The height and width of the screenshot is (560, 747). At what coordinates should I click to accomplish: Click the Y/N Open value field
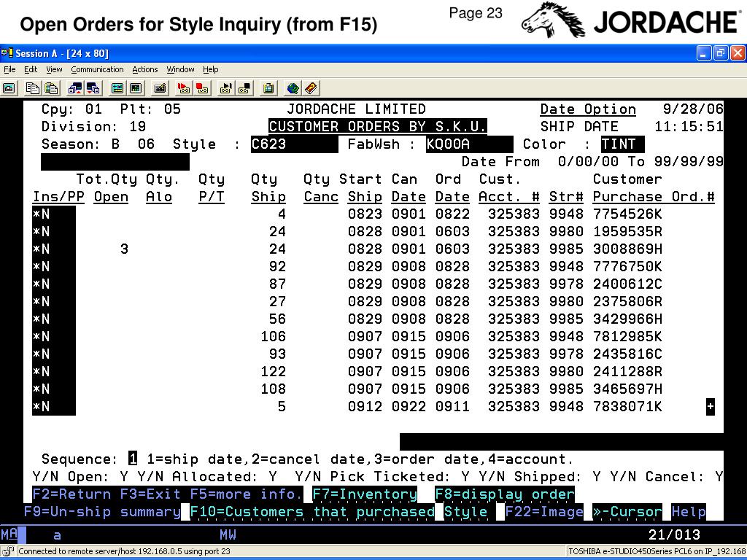click(x=124, y=477)
